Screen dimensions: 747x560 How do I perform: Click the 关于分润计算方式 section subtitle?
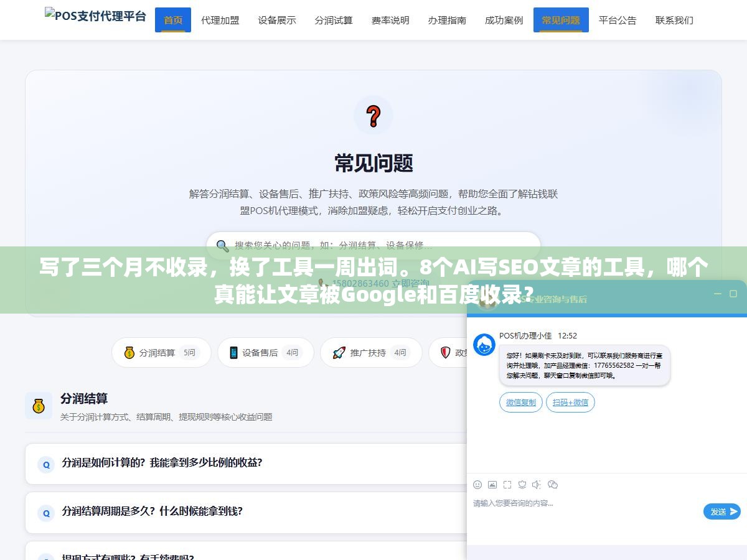tap(166, 417)
